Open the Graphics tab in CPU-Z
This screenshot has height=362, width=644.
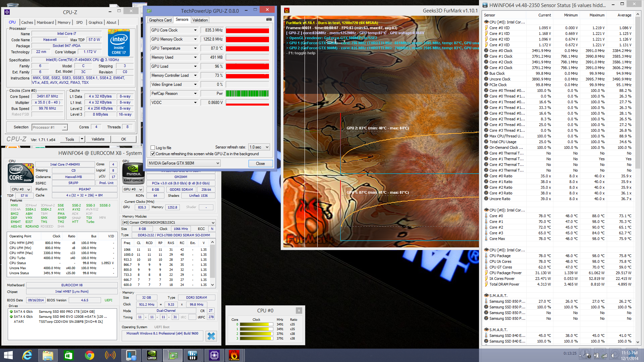coord(96,22)
